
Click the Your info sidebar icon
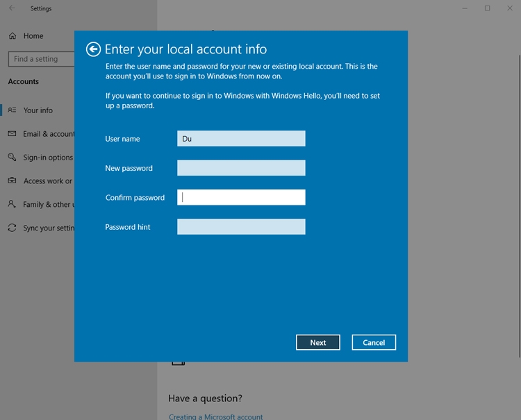pos(12,110)
